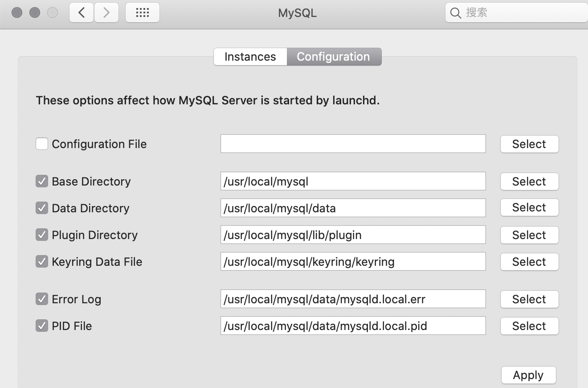Disable the PID File checkbox

tap(42, 326)
